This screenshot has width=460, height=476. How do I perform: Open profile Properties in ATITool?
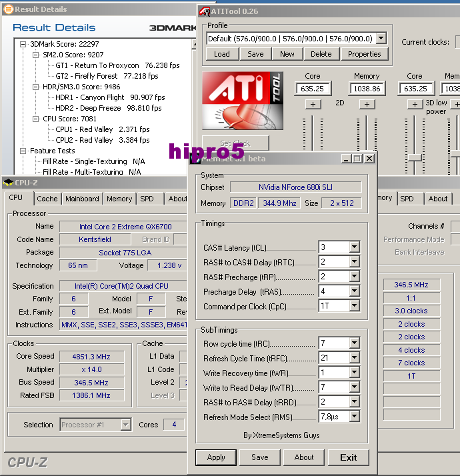pos(365,54)
